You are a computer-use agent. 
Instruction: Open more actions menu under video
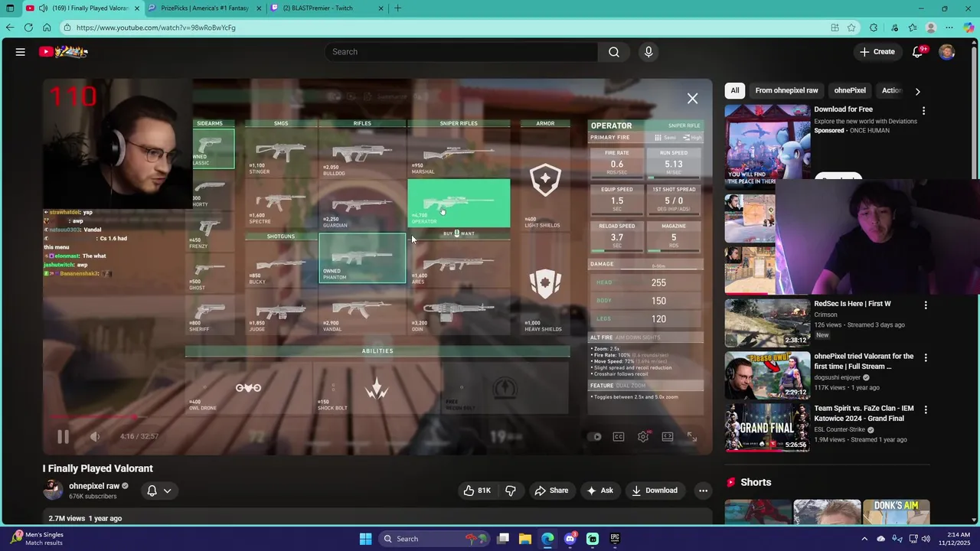pos(703,491)
